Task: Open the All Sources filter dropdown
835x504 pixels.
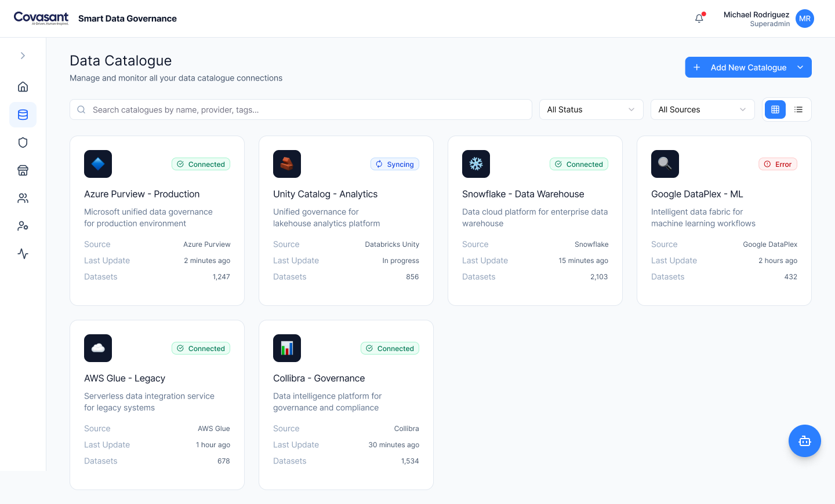Action: (702, 109)
